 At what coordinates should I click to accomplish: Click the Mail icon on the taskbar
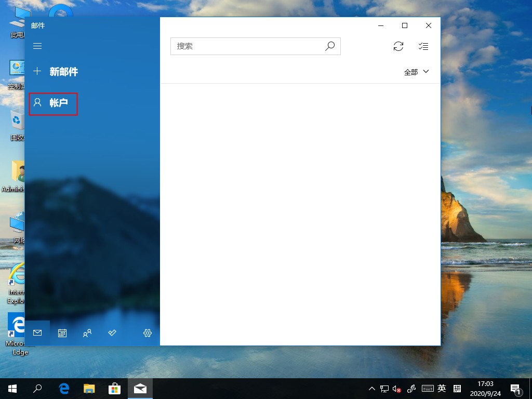pyautogui.click(x=140, y=388)
